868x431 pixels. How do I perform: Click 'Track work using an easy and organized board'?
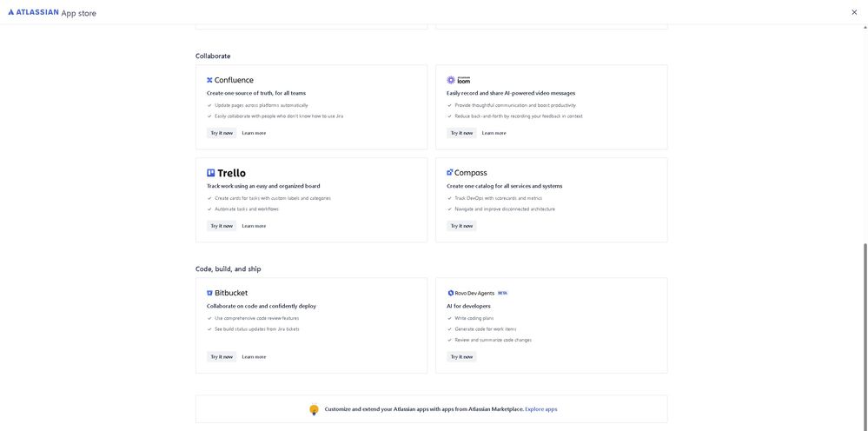[x=263, y=187]
